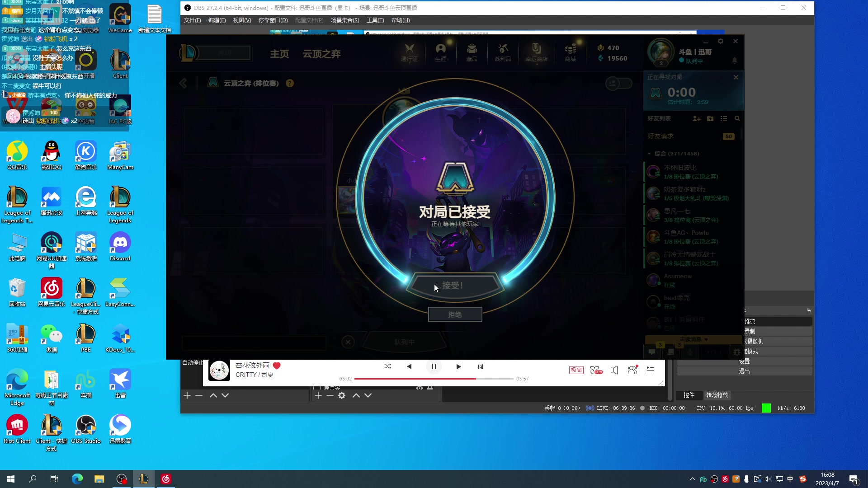Open the 好友请求 friend requests row
Image resolution: width=868 pixels, height=488 pixels.
692,136
